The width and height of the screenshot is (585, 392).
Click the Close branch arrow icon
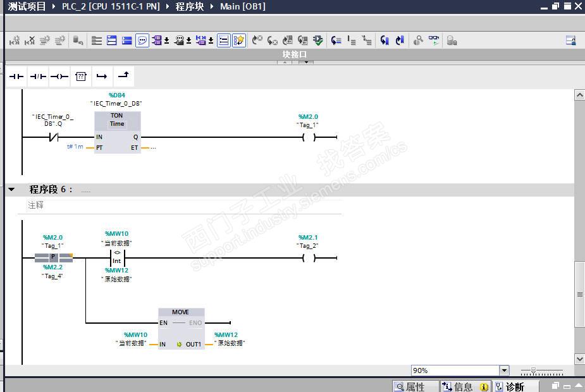123,76
